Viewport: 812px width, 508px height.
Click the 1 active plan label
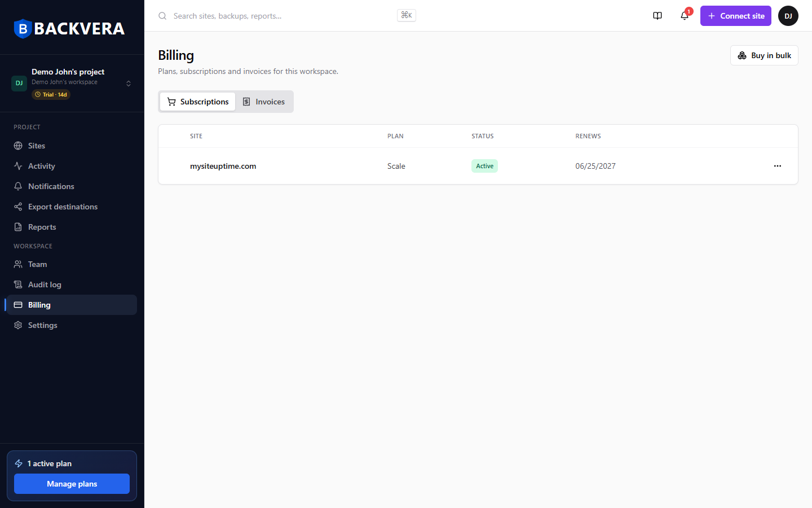50,463
